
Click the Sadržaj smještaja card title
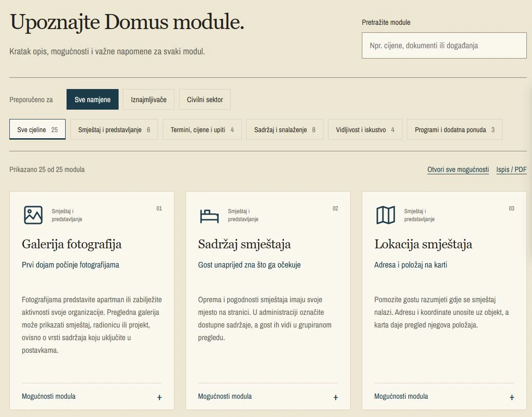[244, 244]
